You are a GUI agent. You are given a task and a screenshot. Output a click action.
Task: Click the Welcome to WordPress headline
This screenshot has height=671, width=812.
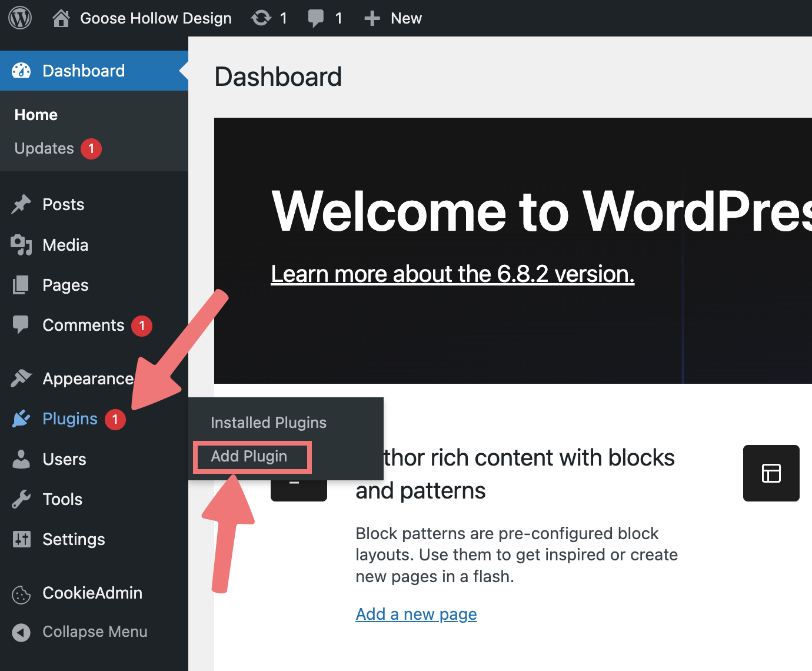click(x=542, y=211)
